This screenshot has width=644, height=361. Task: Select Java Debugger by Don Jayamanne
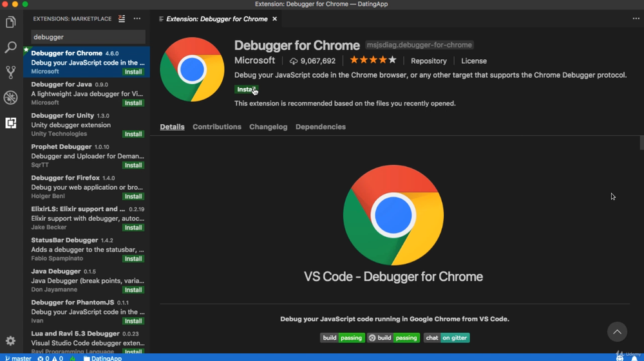(87, 280)
